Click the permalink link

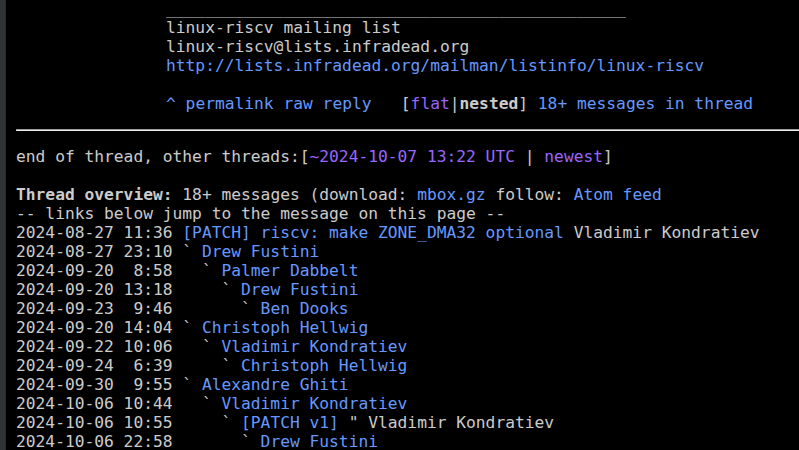pos(230,104)
